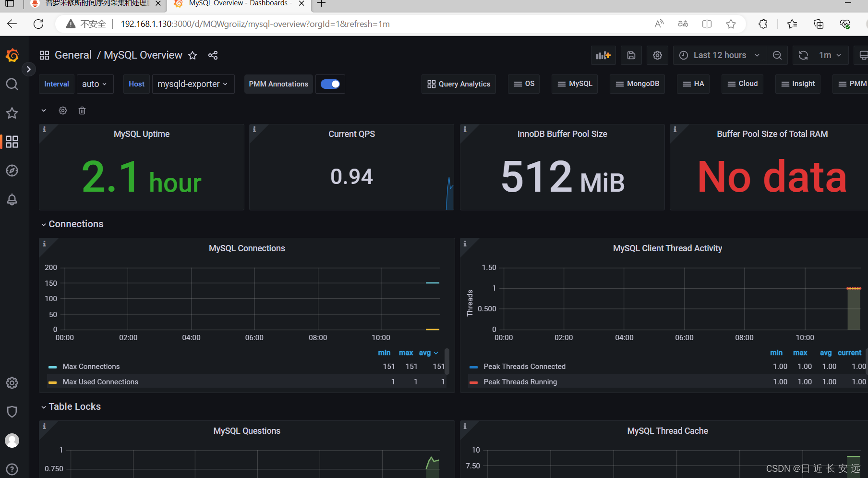Click browser address bar URL
868x478 pixels.
pyautogui.click(x=255, y=24)
